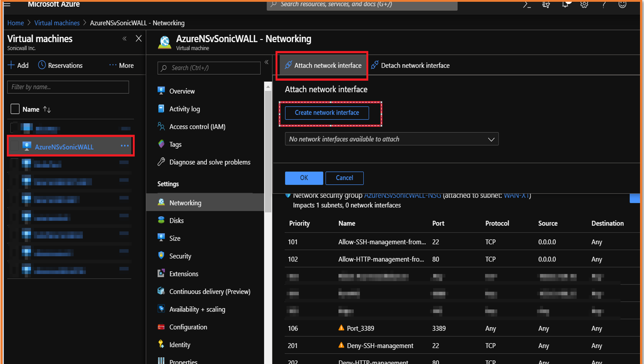Open the Azure portal hamburger menu
The width and height of the screenshot is (644, 364).
point(7,4)
